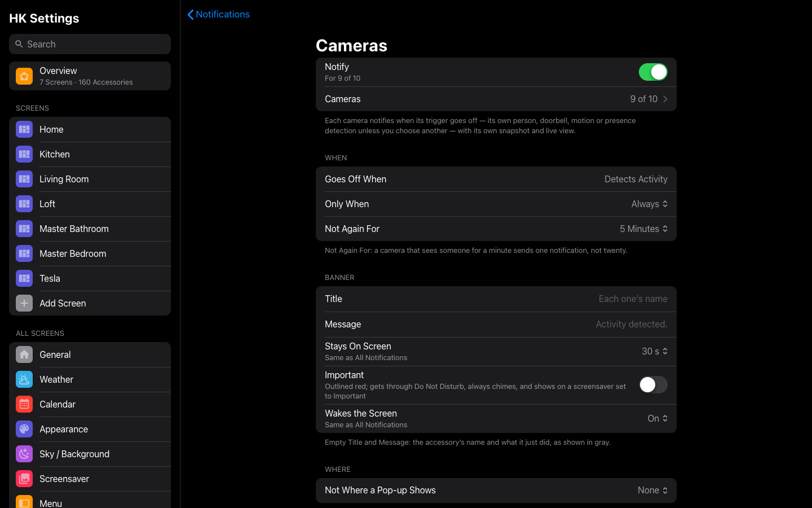Select Add Screen in the sidebar

[x=90, y=303]
